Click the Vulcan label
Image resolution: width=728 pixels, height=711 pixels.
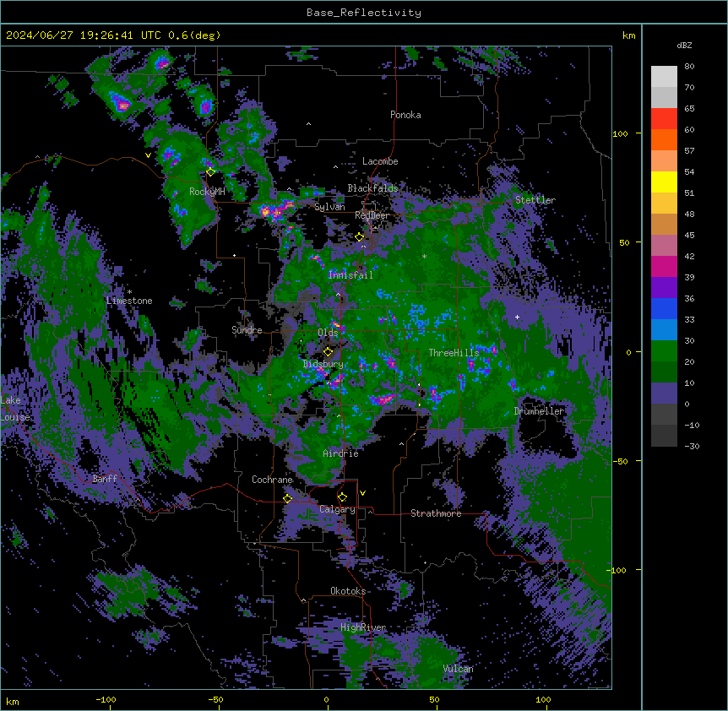click(x=459, y=669)
